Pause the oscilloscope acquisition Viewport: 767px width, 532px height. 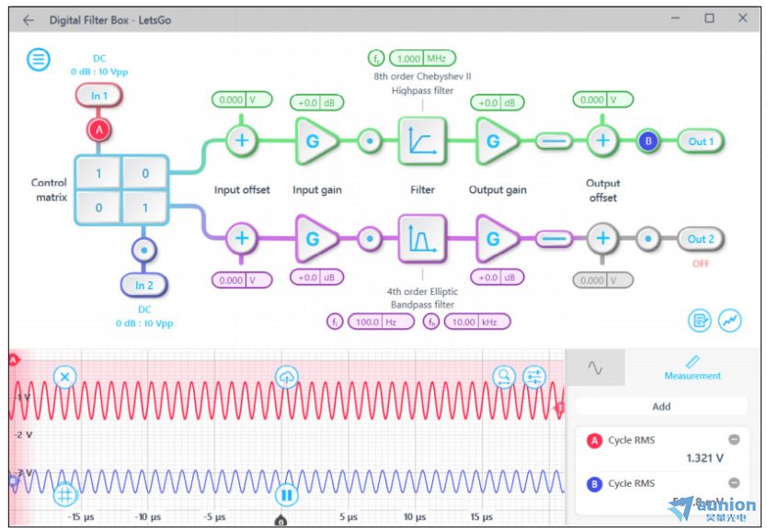click(287, 495)
